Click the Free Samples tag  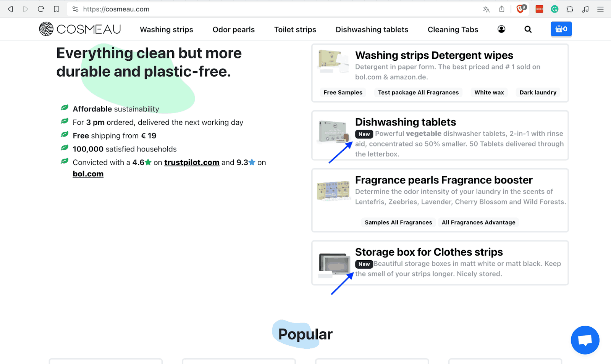[343, 92]
